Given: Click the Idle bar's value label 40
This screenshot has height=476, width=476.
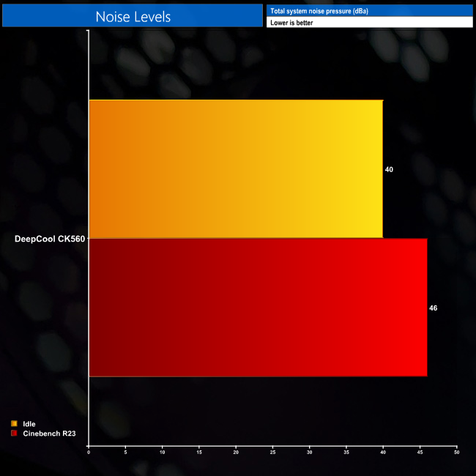Looking at the screenshot, I should (389, 169).
